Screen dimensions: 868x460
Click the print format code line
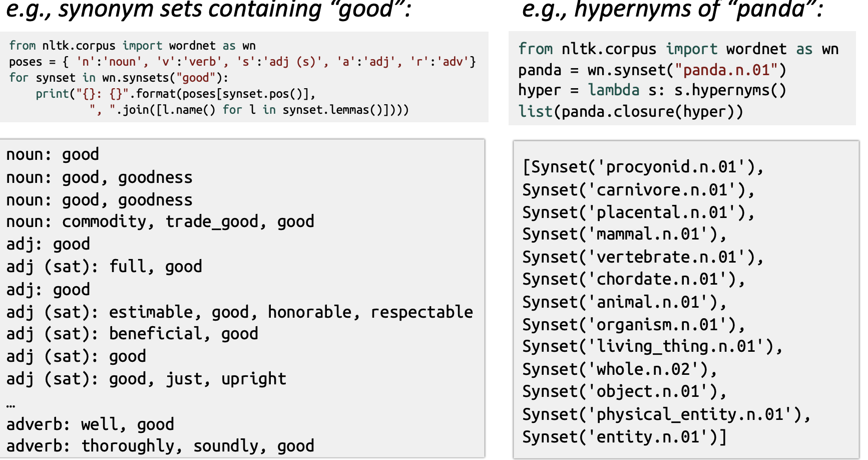175,94
